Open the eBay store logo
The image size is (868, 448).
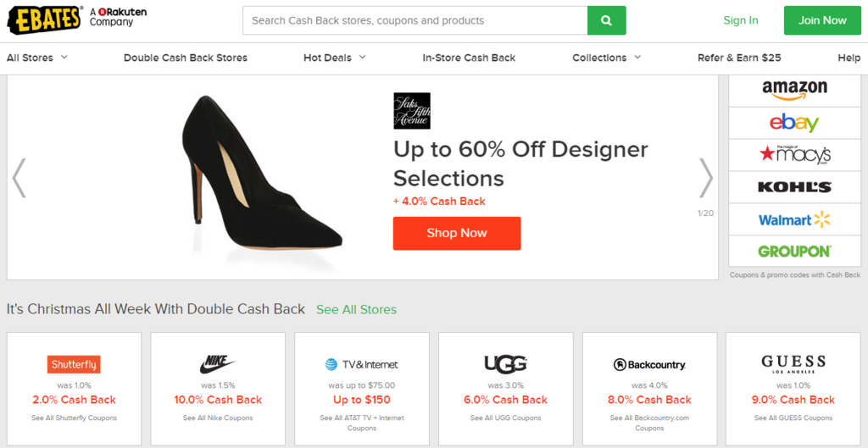(x=794, y=123)
